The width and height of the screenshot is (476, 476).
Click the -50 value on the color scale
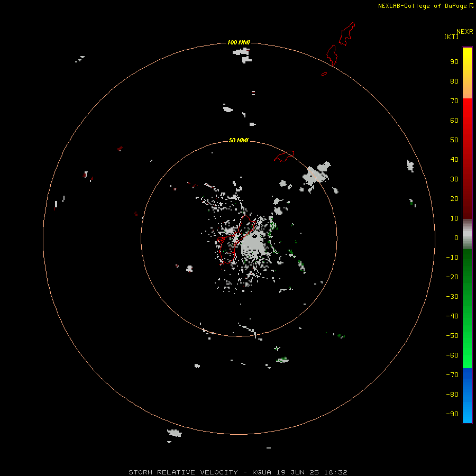(x=452, y=336)
